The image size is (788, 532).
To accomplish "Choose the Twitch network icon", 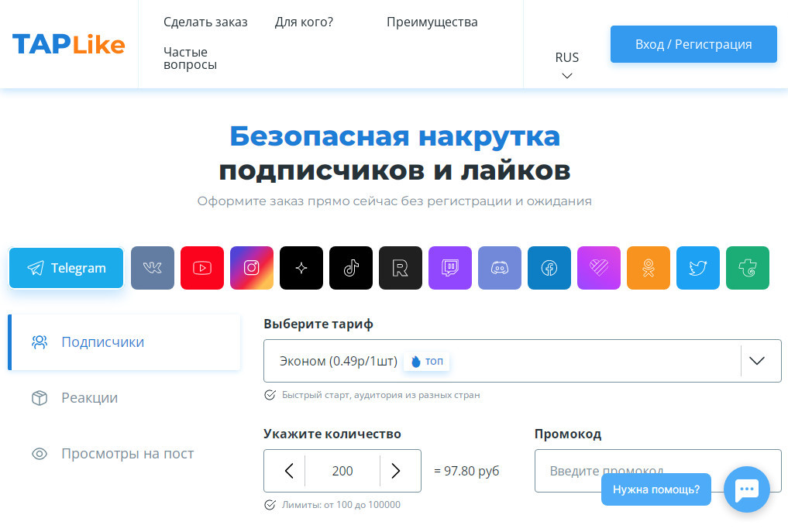I will pyautogui.click(x=450, y=268).
